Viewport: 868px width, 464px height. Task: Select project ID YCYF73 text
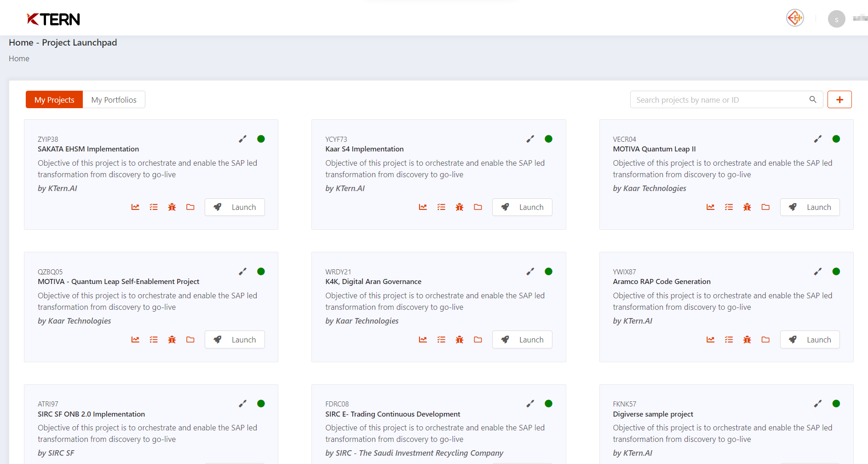pos(336,139)
